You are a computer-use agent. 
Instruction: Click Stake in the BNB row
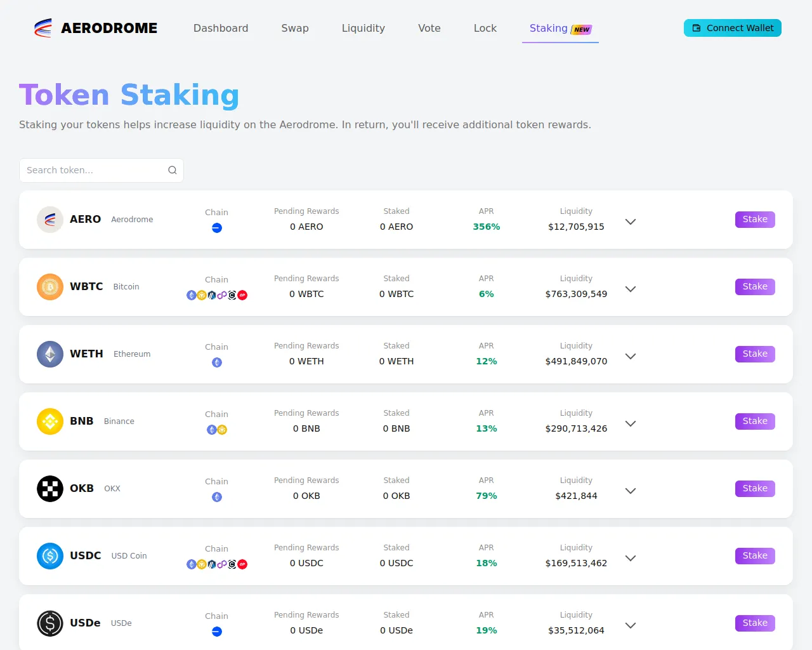(x=755, y=421)
